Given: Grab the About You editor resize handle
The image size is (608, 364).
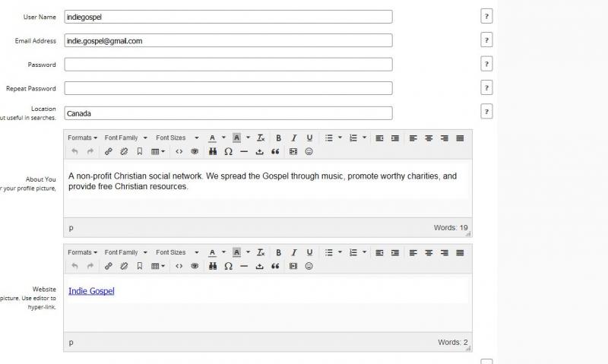Looking at the screenshot, I should pyautogui.click(x=468, y=234).
